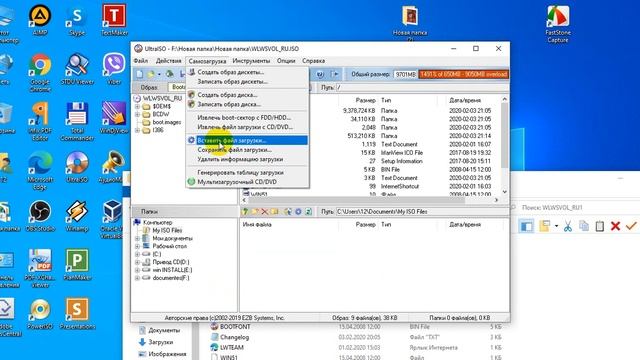Open AIMP desktop icon

[40, 20]
